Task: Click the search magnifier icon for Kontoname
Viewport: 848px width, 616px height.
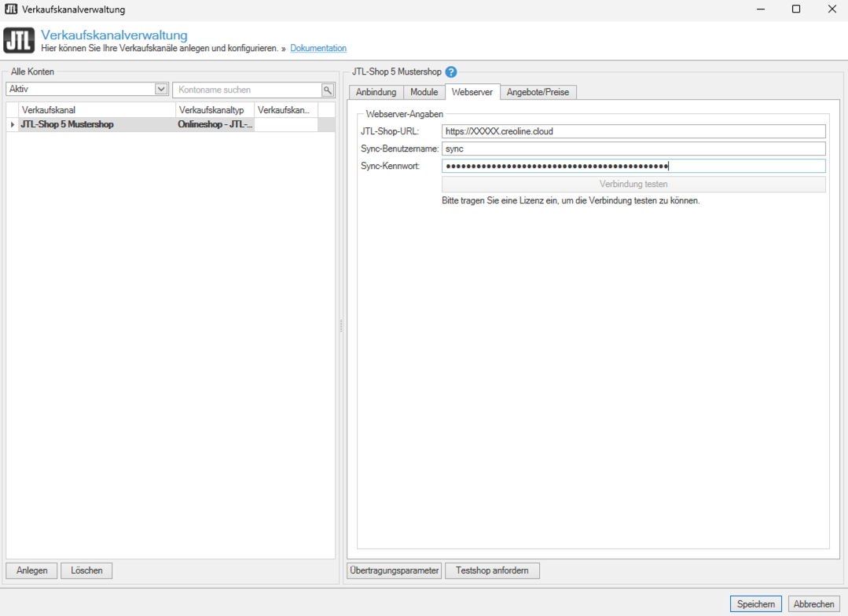Action: pyautogui.click(x=327, y=90)
